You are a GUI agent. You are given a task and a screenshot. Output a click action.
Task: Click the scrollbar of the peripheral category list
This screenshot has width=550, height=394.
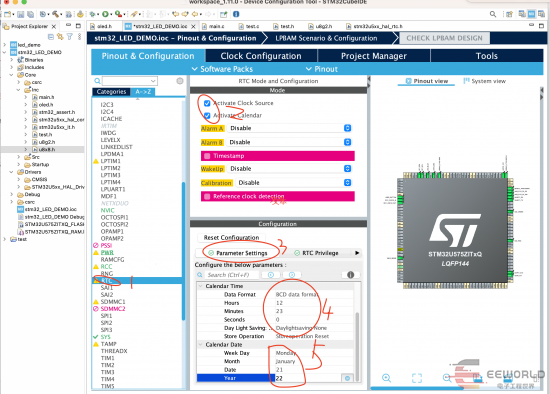pos(183,251)
